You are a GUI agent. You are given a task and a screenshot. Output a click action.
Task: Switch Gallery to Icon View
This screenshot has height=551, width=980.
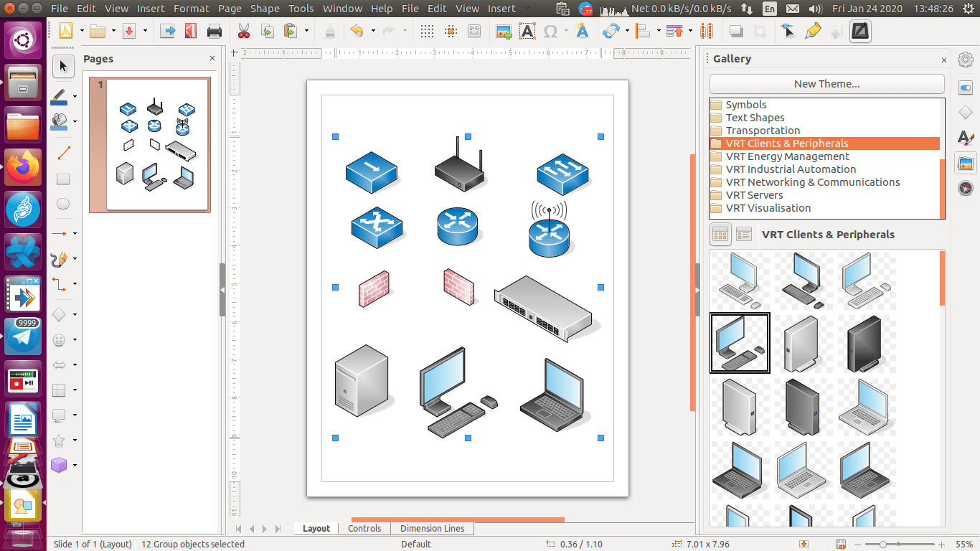pos(720,235)
